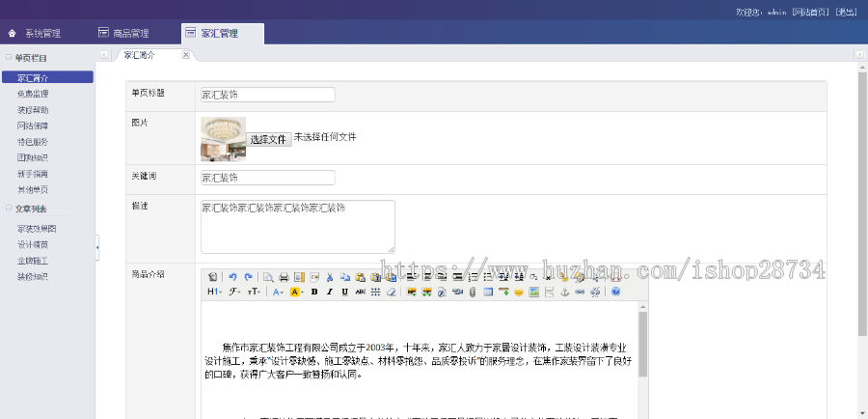Viewport: 868px width, 419px height.
Task: Paste from Word icon
Action: [x=391, y=277]
